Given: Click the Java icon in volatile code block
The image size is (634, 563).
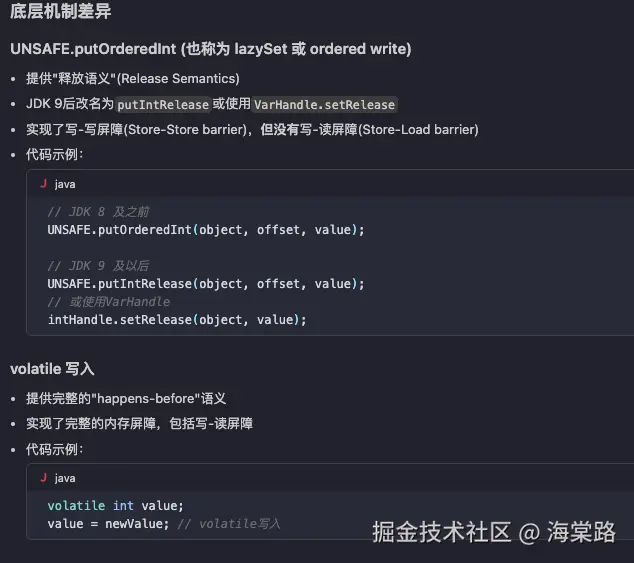Looking at the screenshot, I should 43,478.
